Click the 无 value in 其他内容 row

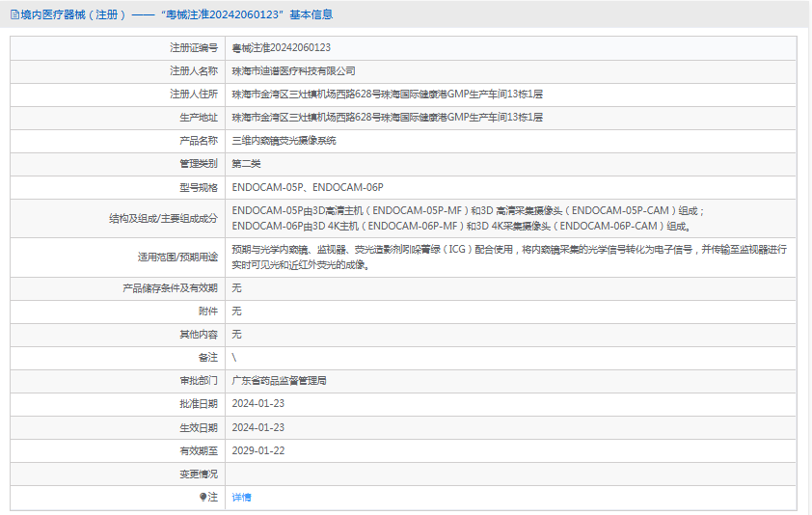pyautogui.click(x=236, y=335)
